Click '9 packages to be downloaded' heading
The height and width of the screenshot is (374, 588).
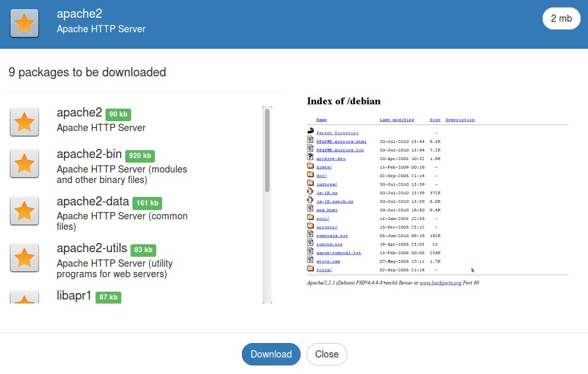tap(88, 72)
